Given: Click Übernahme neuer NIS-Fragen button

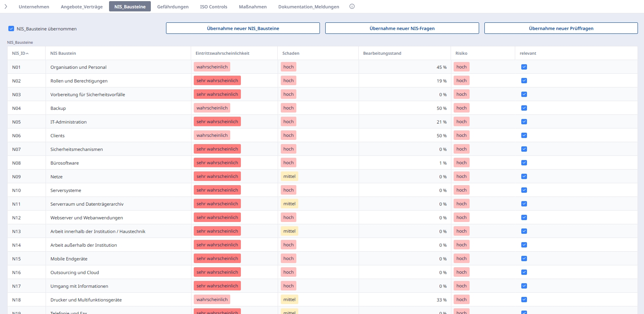Looking at the screenshot, I should pyautogui.click(x=402, y=28).
